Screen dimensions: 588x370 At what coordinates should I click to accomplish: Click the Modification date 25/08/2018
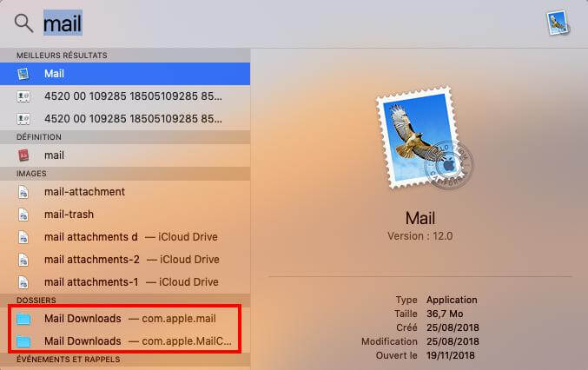pos(453,341)
